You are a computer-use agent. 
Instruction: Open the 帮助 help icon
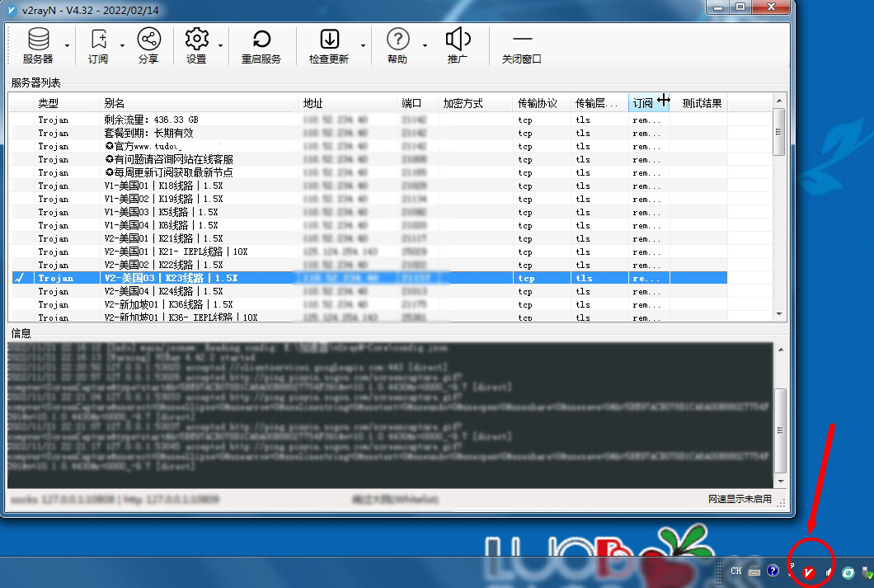[397, 45]
